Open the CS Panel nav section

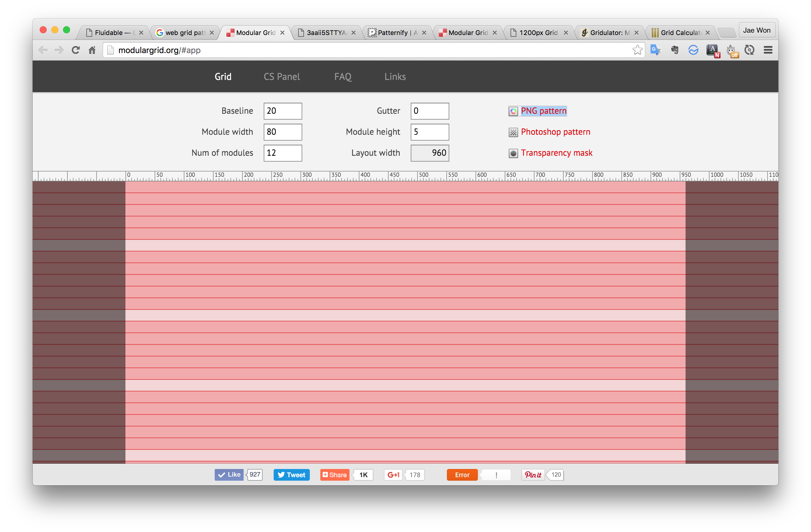coord(282,77)
